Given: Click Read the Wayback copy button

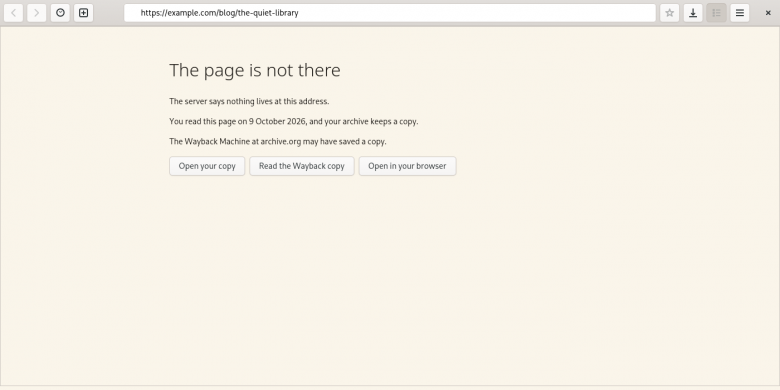Looking at the screenshot, I should [x=301, y=166].
